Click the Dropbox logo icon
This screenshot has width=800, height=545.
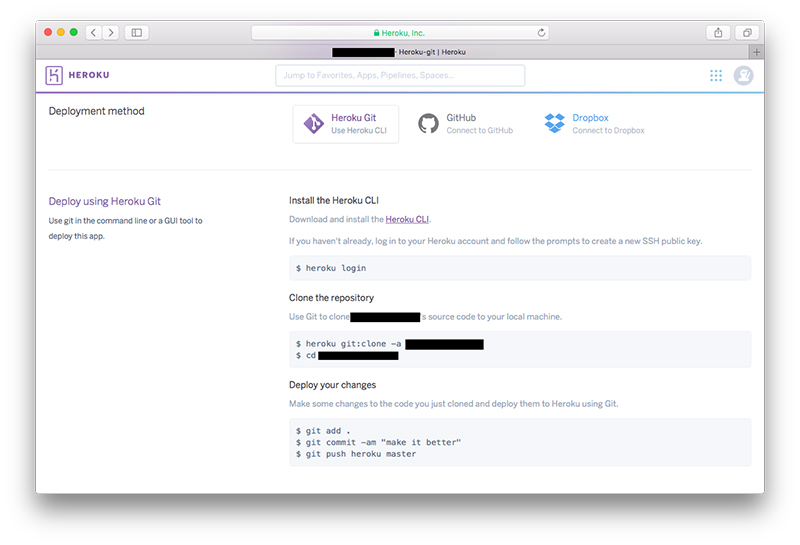[x=555, y=123]
